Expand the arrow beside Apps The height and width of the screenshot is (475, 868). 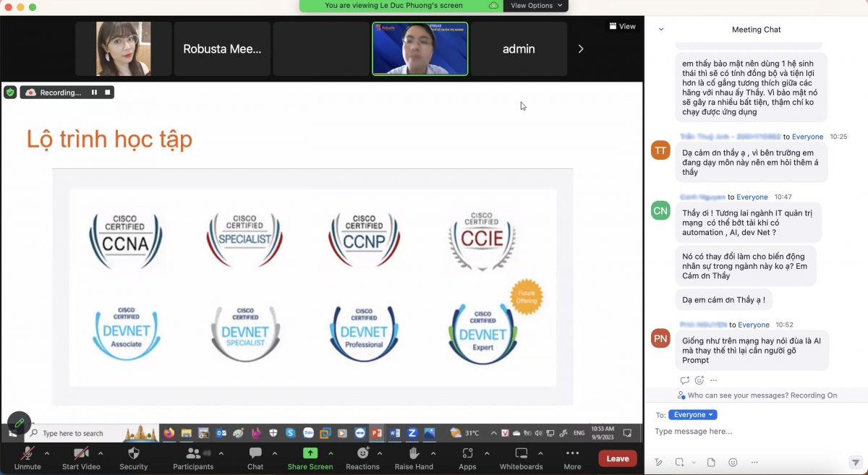point(487,453)
